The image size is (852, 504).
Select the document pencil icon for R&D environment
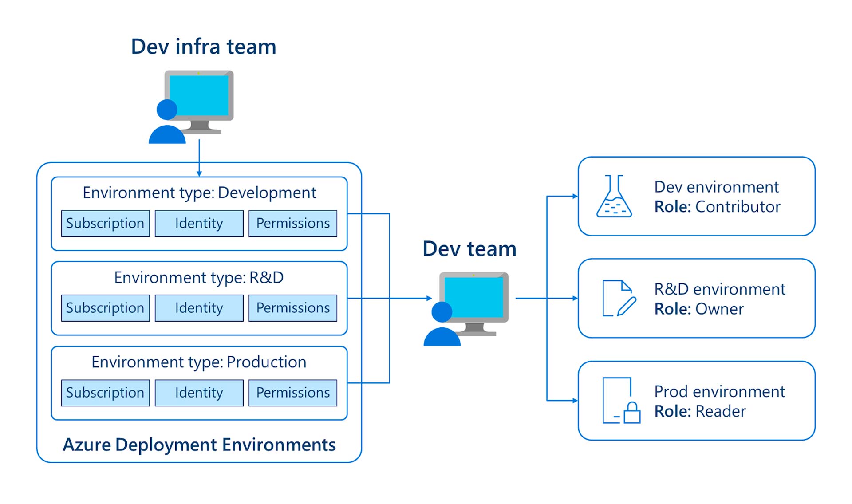tap(619, 298)
